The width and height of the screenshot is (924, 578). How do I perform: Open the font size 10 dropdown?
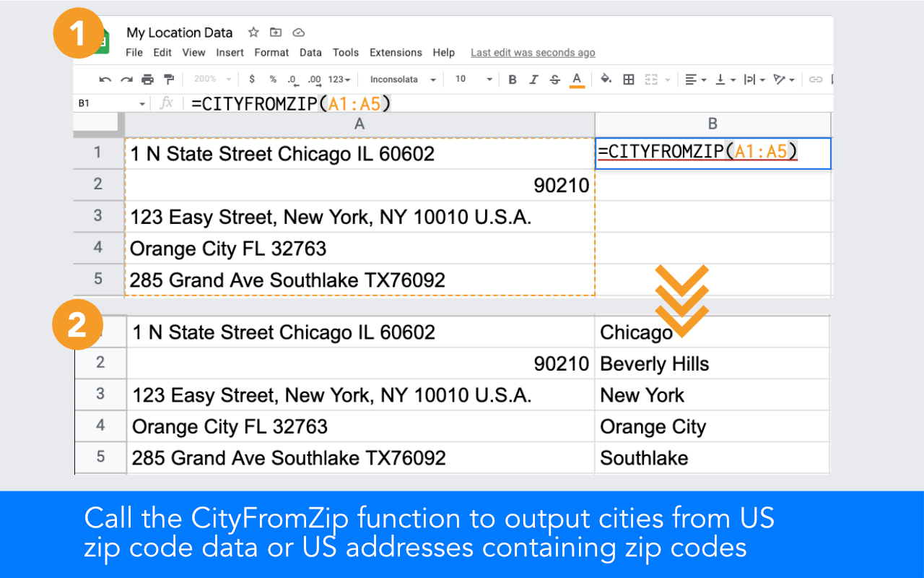(x=474, y=79)
